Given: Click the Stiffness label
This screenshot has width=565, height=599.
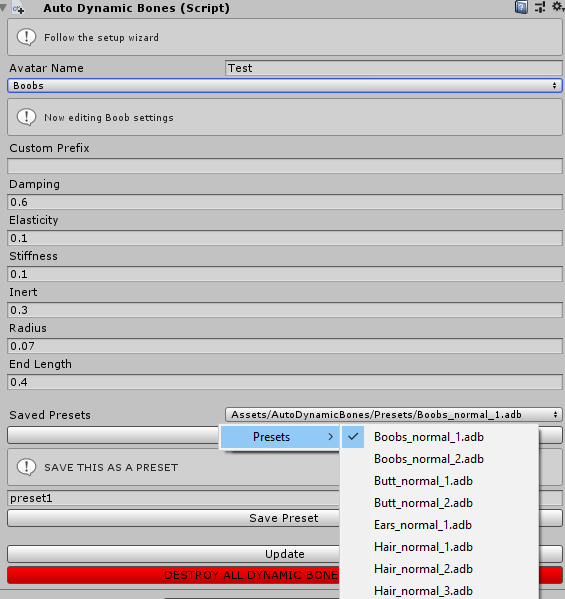Looking at the screenshot, I should [33, 256].
